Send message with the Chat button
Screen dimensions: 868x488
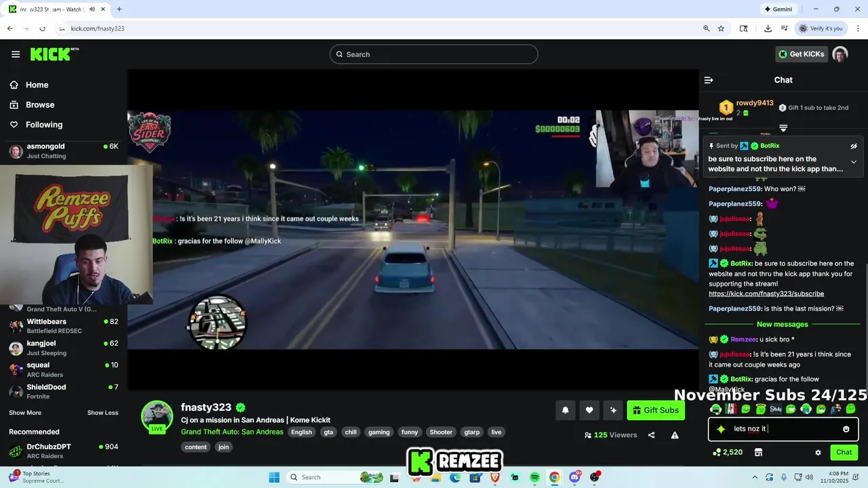[x=844, y=452]
